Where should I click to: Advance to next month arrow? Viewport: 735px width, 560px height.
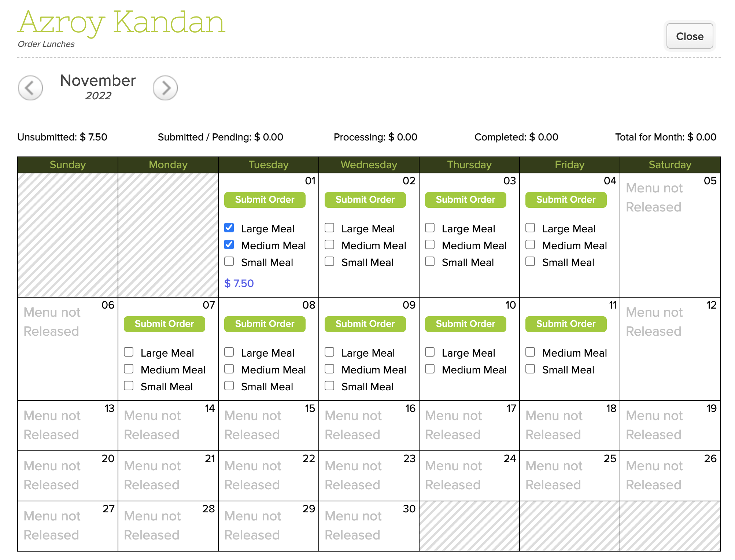(x=165, y=88)
